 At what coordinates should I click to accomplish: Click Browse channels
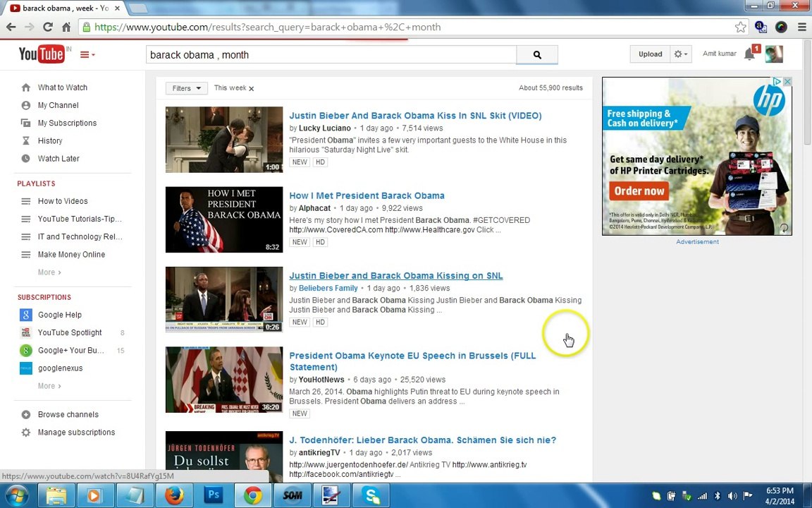pos(68,414)
